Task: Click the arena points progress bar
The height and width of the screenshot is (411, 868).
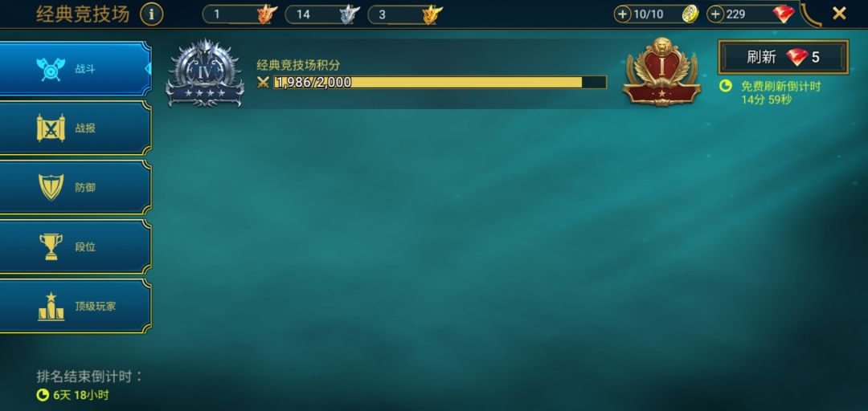Action: [x=440, y=83]
